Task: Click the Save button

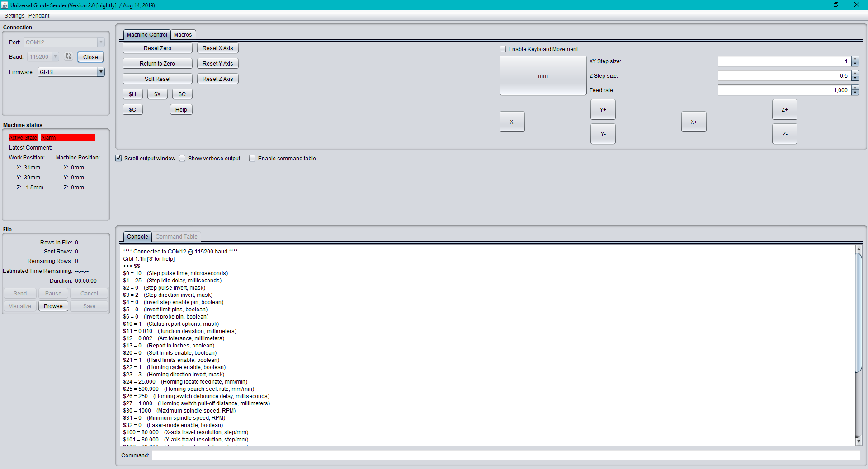Action: 89,306
